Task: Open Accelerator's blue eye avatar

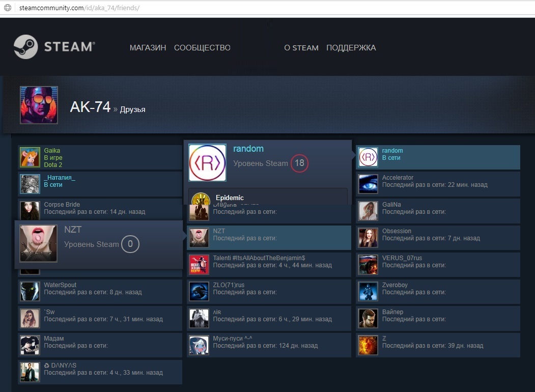Action: coord(368,184)
